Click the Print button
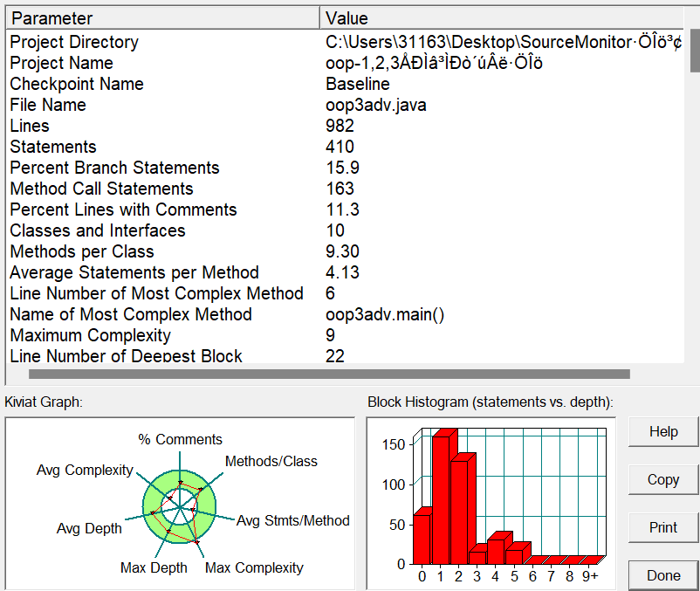700x591 pixels. [663, 527]
